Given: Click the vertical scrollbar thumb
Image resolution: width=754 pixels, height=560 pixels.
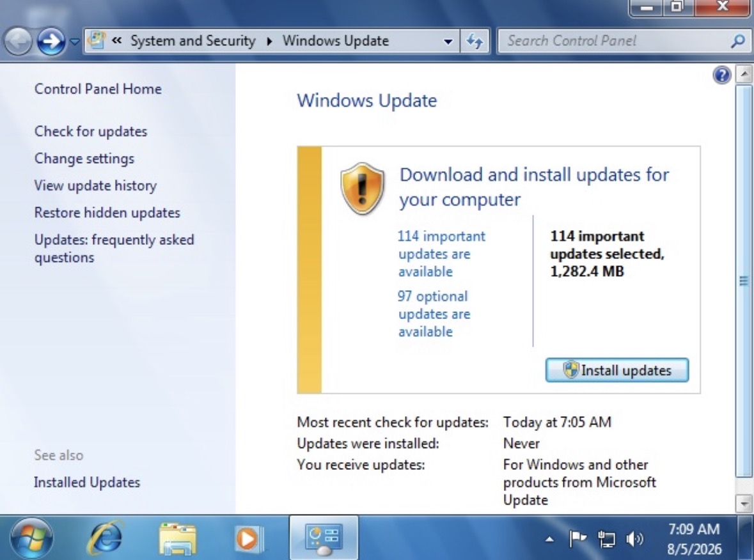Looking at the screenshot, I should (744, 281).
